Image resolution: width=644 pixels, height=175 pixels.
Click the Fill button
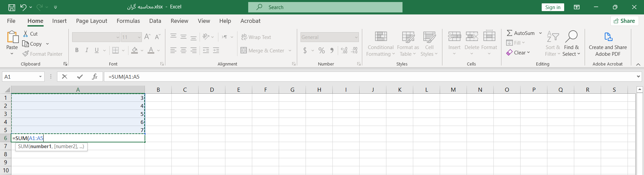[x=516, y=43]
